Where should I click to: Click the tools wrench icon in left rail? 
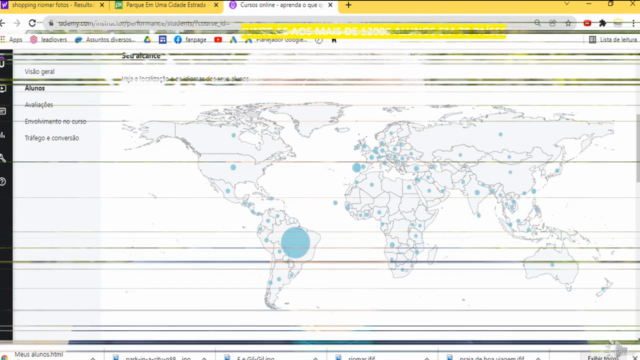[x=3, y=158]
